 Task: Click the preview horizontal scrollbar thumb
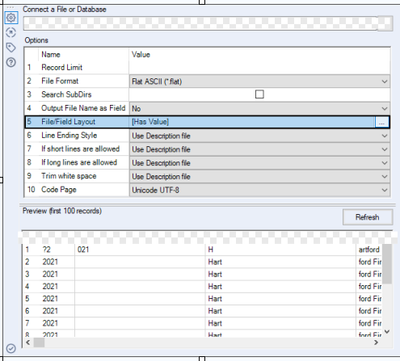pyautogui.click(x=39, y=342)
